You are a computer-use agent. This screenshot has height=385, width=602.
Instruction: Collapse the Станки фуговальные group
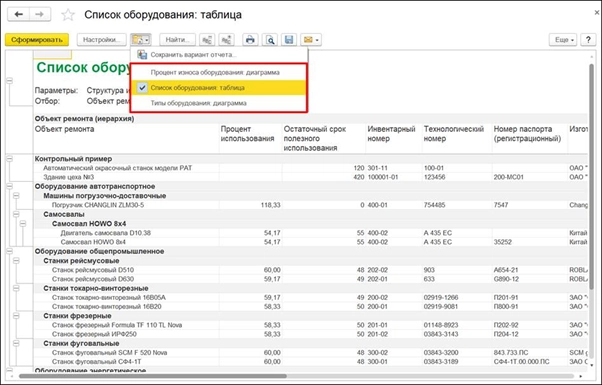click(16, 344)
